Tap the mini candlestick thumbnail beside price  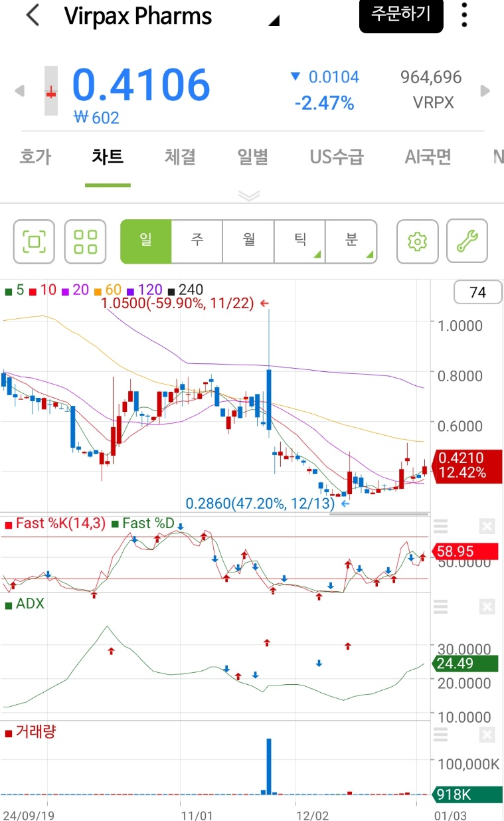pos(51,91)
